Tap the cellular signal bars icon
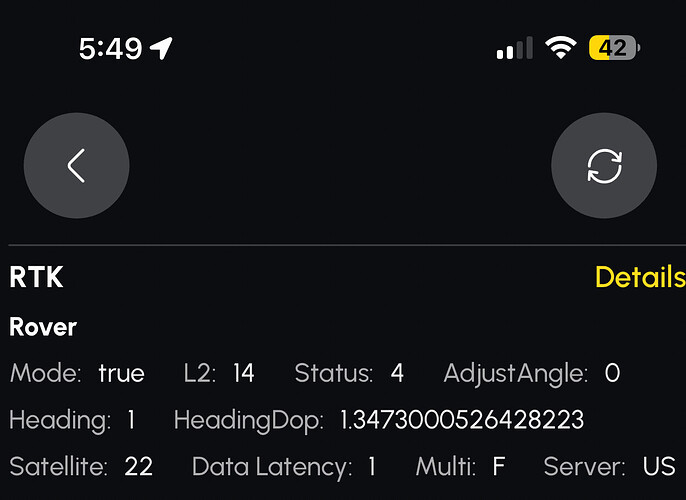The width and height of the screenshot is (686, 500). (x=514, y=48)
